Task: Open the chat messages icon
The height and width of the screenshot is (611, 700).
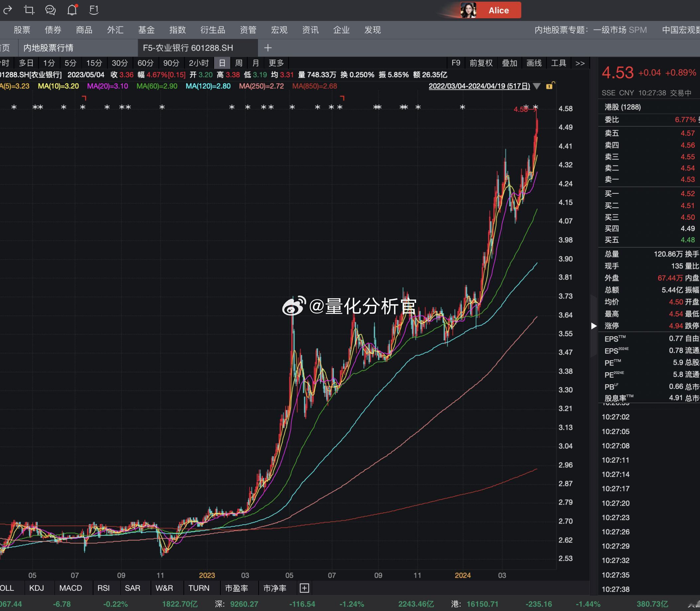Action: (51, 10)
